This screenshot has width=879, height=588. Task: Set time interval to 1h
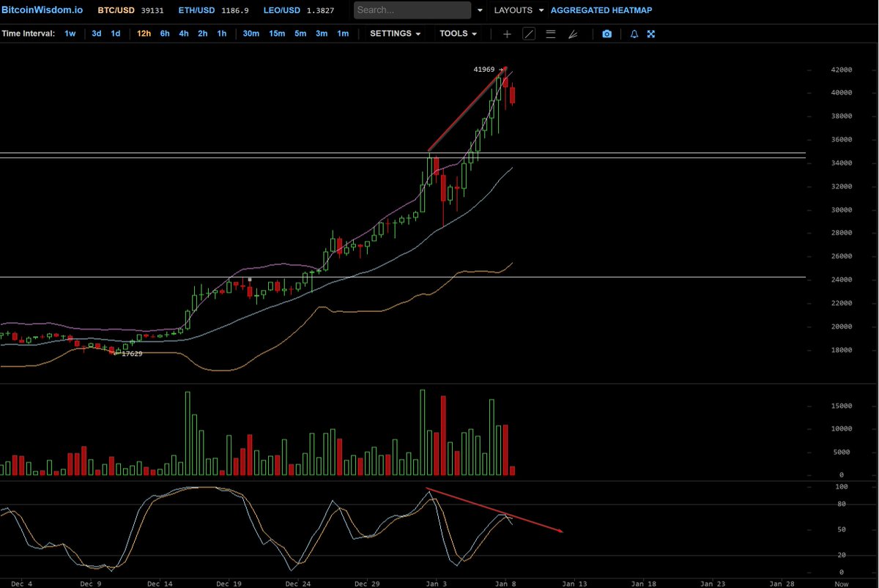tap(221, 34)
